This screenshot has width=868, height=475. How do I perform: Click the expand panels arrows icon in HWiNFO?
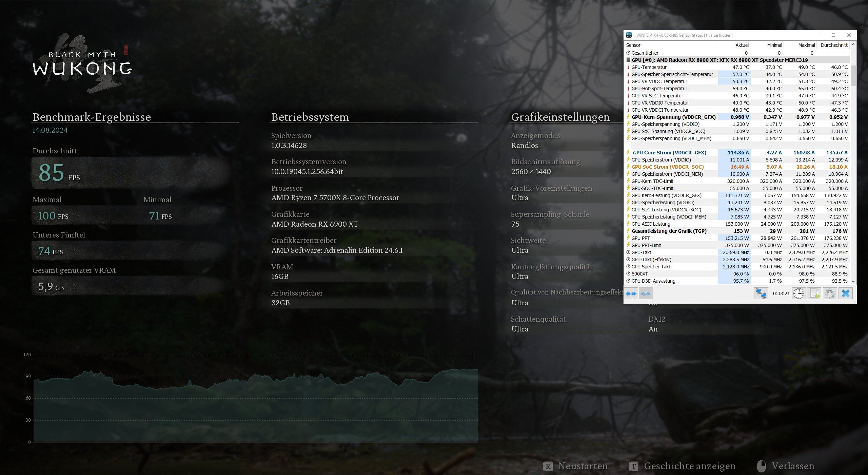(x=631, y=293)
